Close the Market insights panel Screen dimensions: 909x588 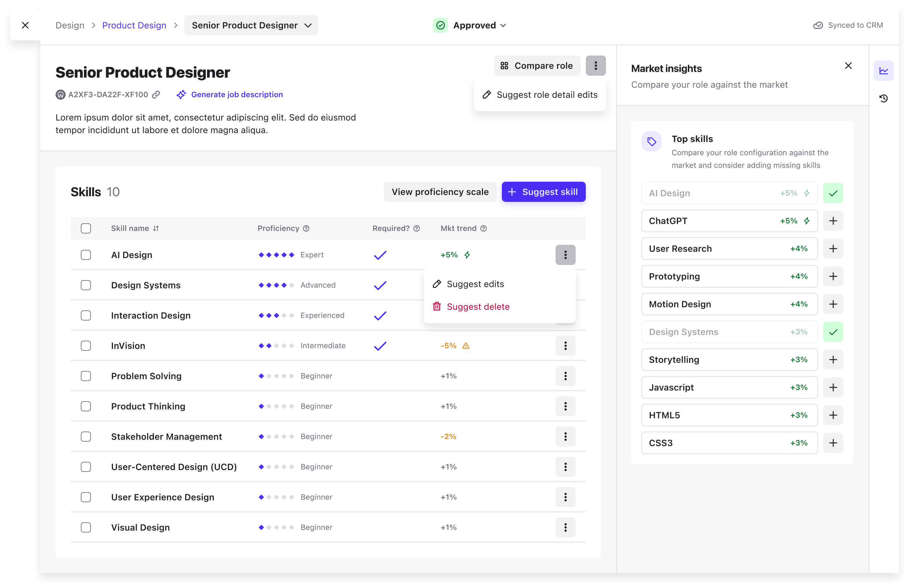[848, 66]
